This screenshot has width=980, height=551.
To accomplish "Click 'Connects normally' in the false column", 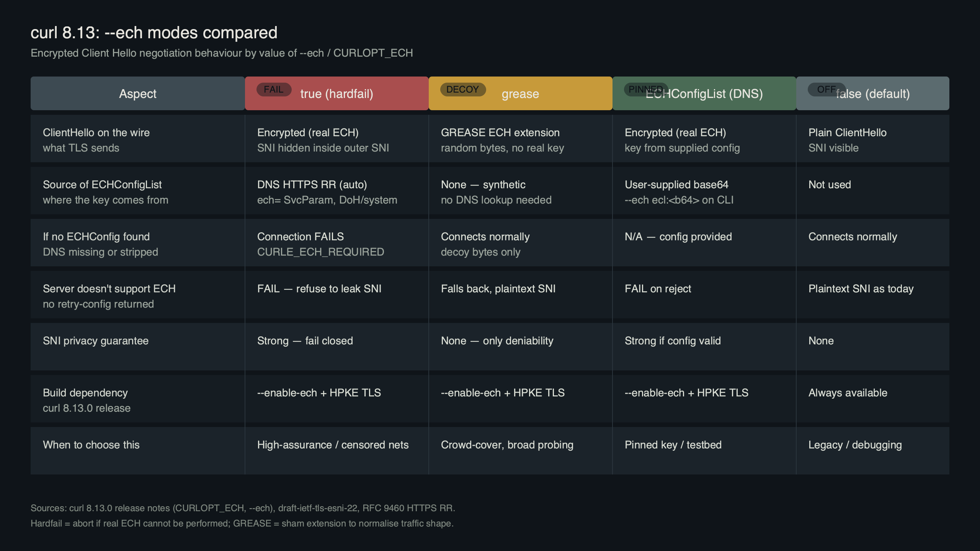I will click(853, 236).
